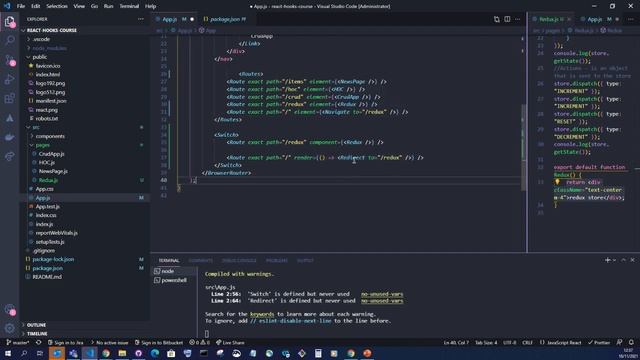Click the synchronize changes icon in the status bar
Image resolution: width=640 pixels, height=360 pixels.
(x=38, y=342)
